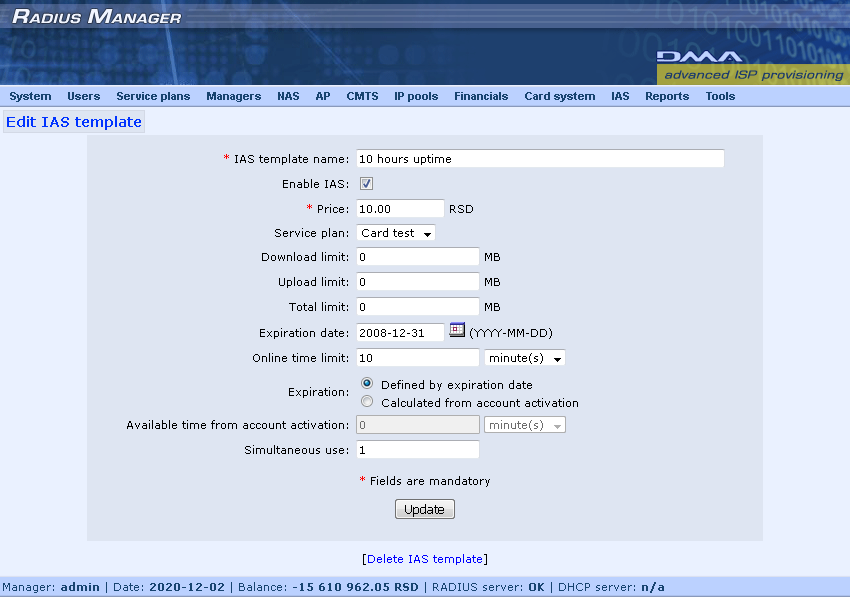Screen dimensions: 850x597
Task: Open the IAS menu
Action: [620, 96]
